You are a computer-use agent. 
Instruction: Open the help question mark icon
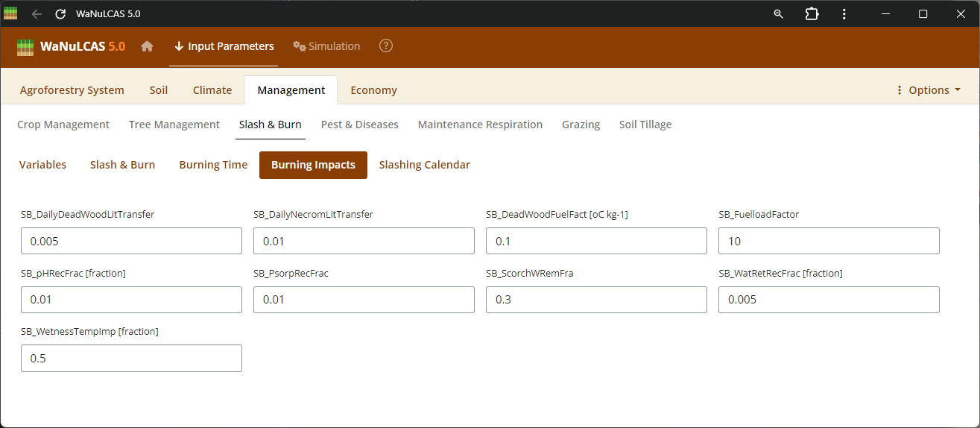pyautogui.click(x=385, y=46)
